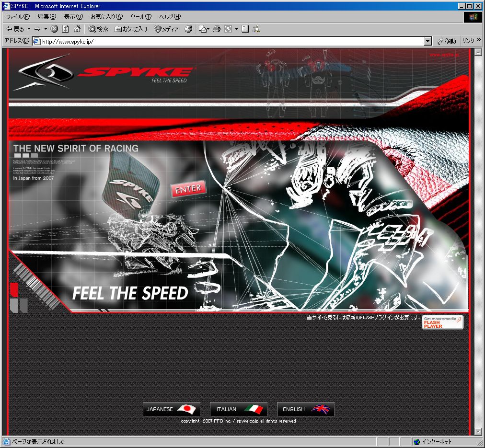The image size is (485, 448).
Task: Open the 検索 search pane
Action: [x=98, y=29]
